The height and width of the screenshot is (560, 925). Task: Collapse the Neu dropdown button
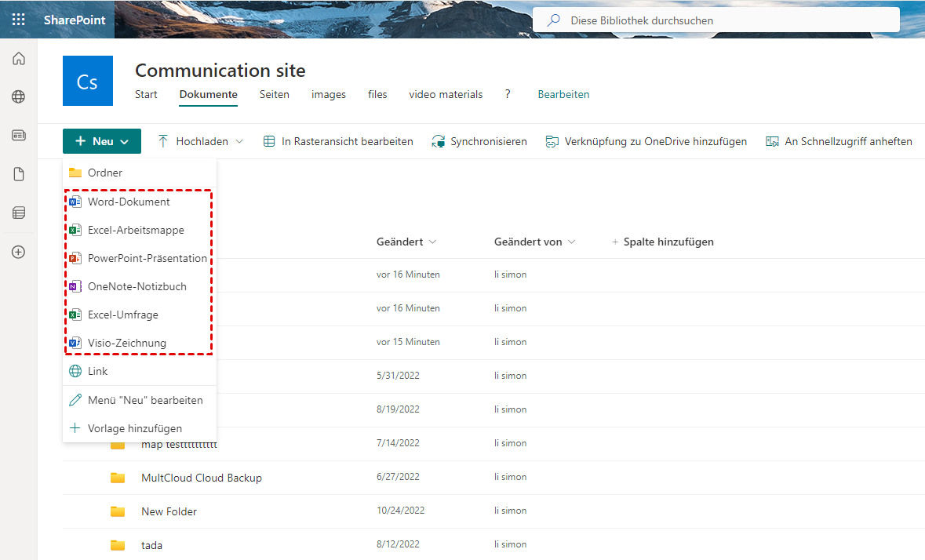point(102,141)
